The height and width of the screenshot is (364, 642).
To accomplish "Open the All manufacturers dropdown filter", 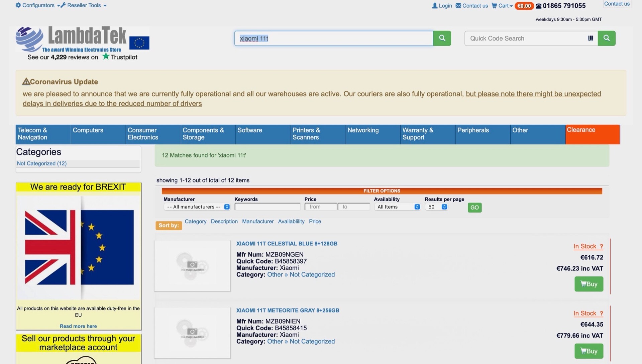I will (x=197, y=207).
